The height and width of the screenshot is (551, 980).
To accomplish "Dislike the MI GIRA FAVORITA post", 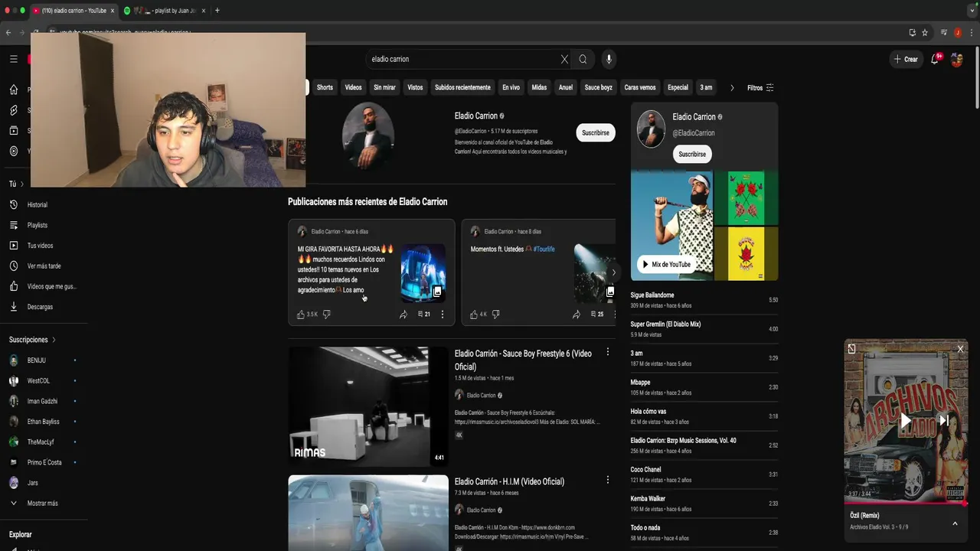I will (x=326, y=315).
